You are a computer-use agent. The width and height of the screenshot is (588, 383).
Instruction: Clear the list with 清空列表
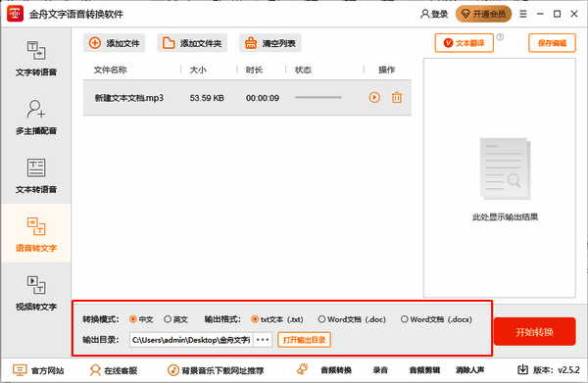pyautogui.click(x=270, y=43)
